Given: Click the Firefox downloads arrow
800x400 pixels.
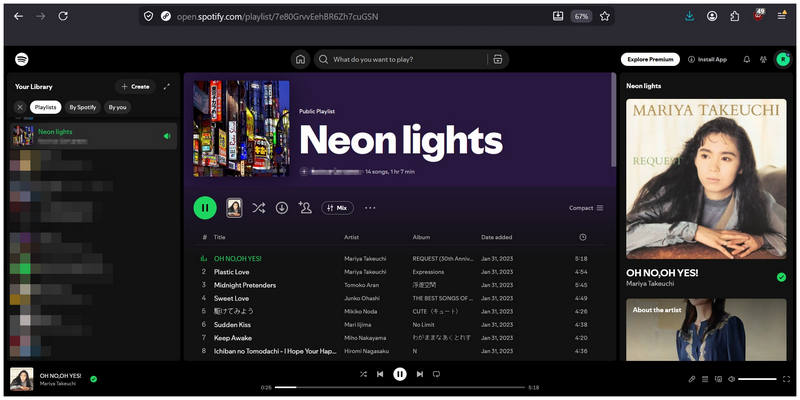Looking at the screenshot, I should tap(689, 16).
